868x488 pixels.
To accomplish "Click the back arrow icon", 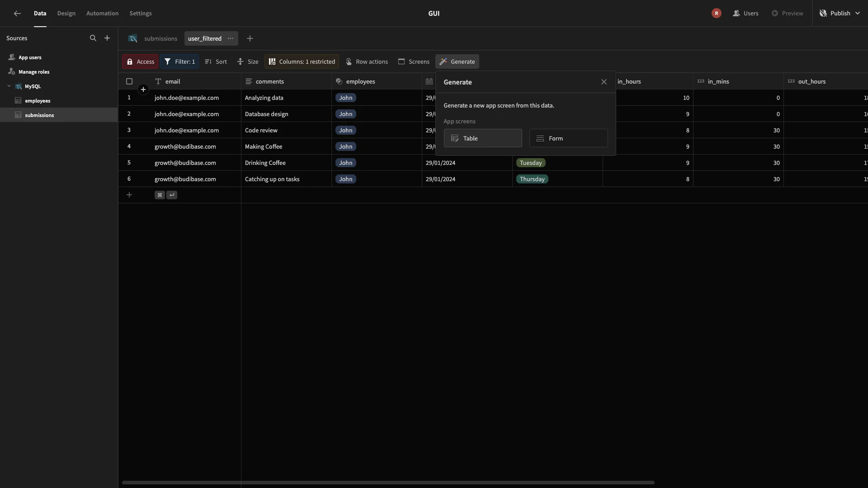I will [x=17, y=14].
